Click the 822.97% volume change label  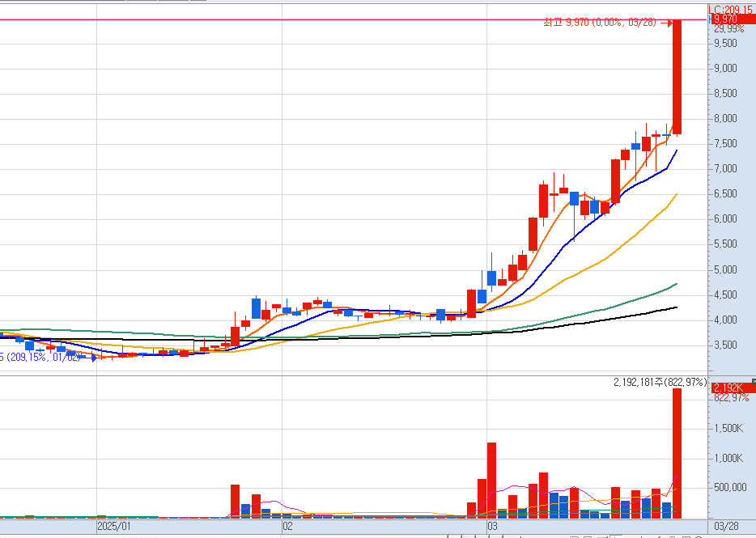[732, 398]
